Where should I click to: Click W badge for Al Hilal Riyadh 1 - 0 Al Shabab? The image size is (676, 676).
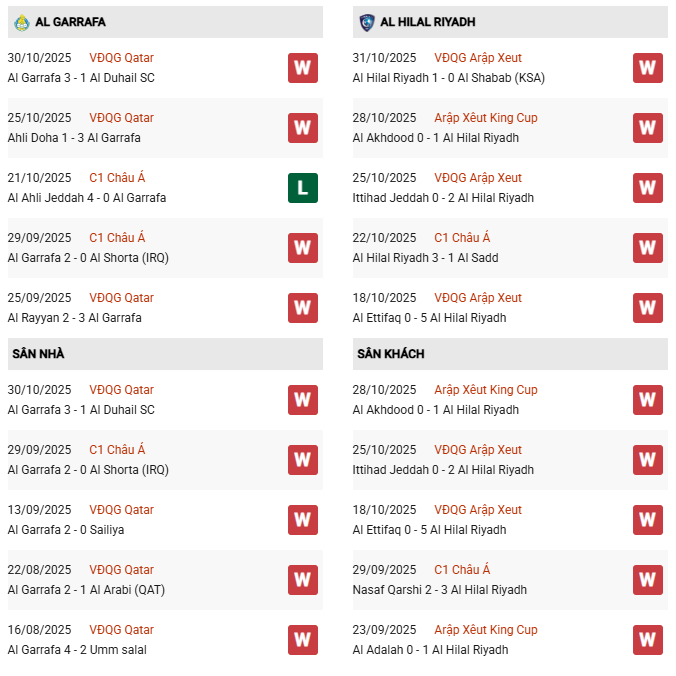(648, 68)
